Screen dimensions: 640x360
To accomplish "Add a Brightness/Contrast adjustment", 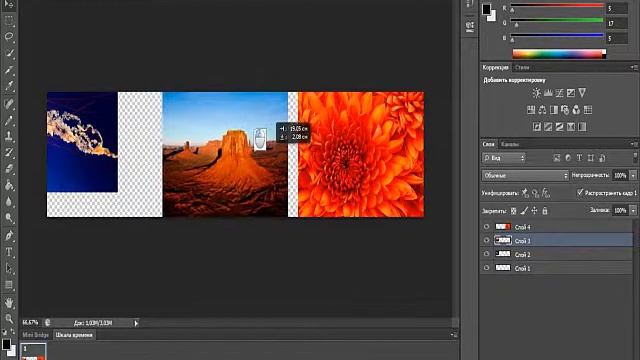I will click(536, 93).
